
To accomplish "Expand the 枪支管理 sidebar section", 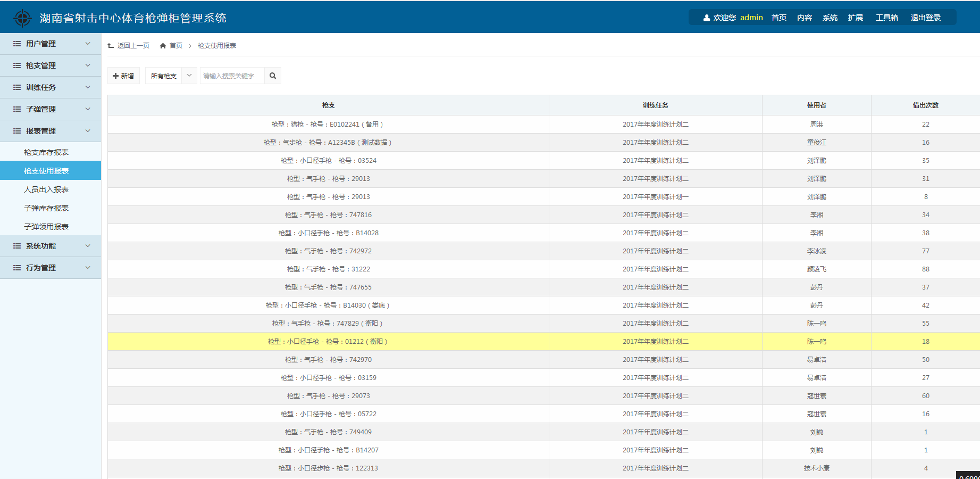I will click(88, 65).
